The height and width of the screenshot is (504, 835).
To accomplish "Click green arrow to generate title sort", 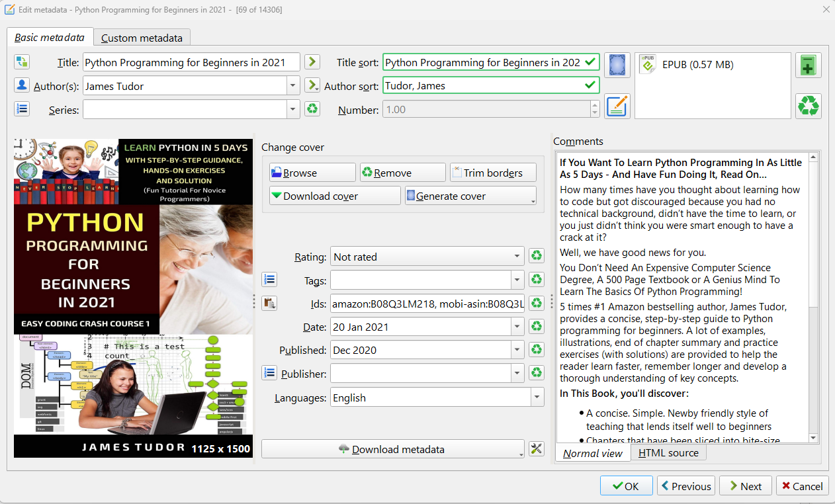I will (312, 62).
